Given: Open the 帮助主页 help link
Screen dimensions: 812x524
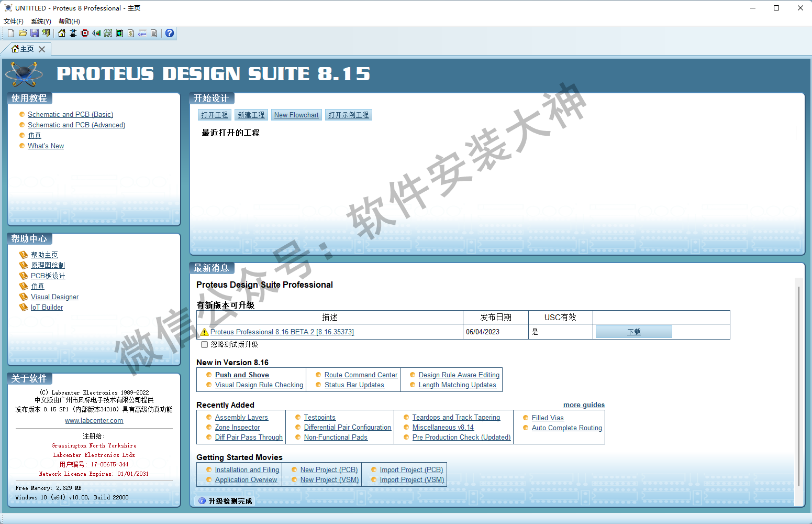Looking at the screenshot, I should coord(45,255).
